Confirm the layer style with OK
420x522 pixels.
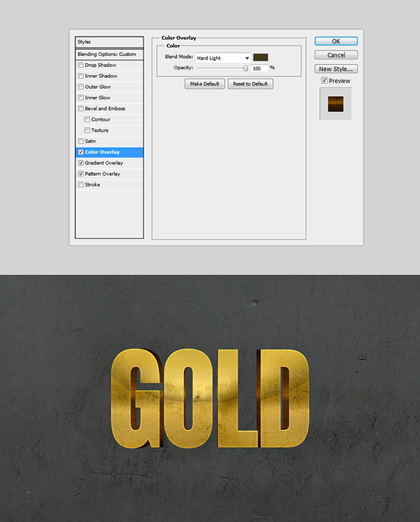[336, 41]
